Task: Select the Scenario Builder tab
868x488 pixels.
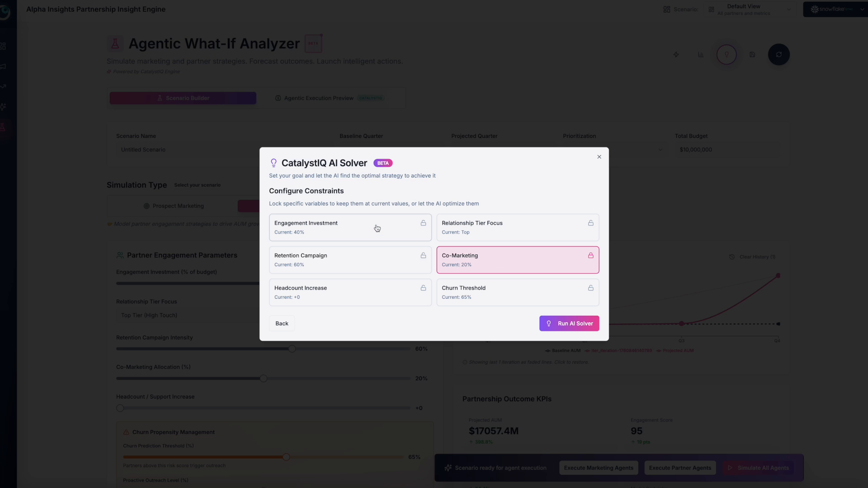Action: pos(183,98)
